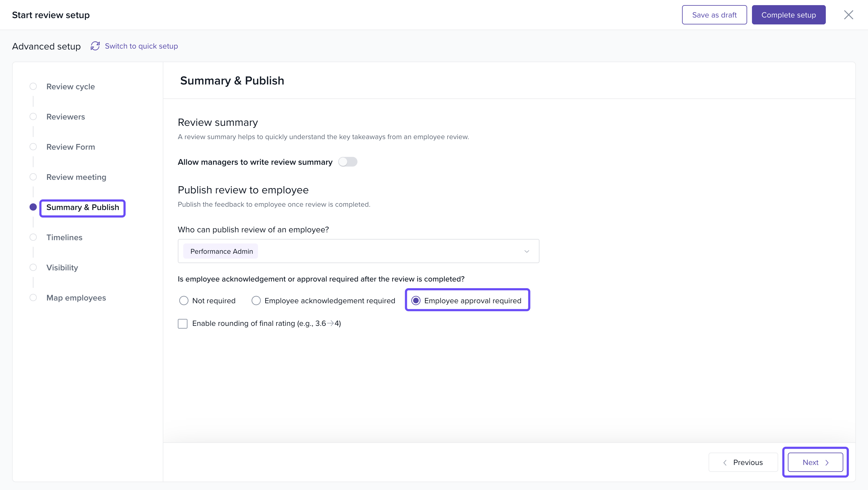Select the Not required radio option
The image size is (868, 490).
[184, 301]
